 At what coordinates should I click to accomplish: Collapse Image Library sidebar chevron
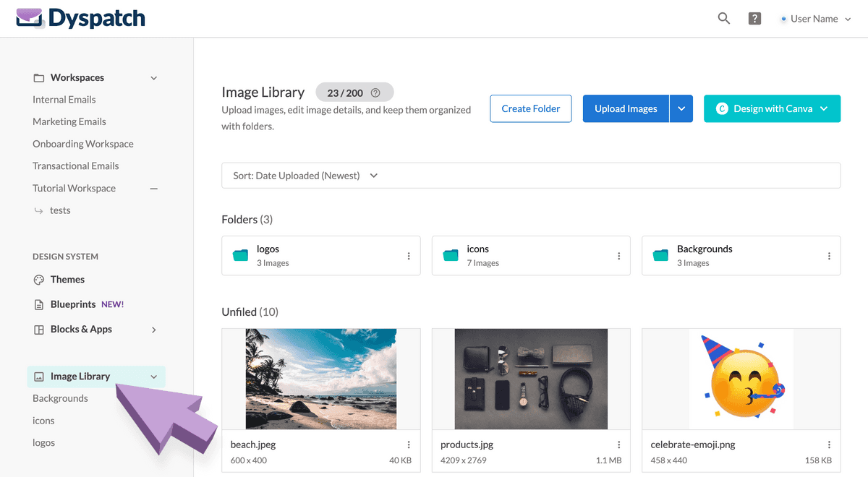point(153,377)
